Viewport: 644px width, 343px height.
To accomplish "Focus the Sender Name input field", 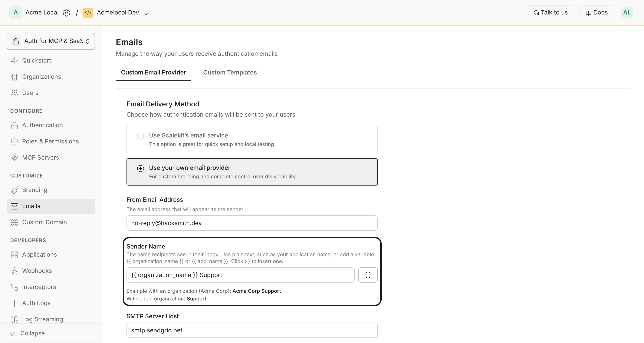I will pyautogui.click(x=240, y=275).
